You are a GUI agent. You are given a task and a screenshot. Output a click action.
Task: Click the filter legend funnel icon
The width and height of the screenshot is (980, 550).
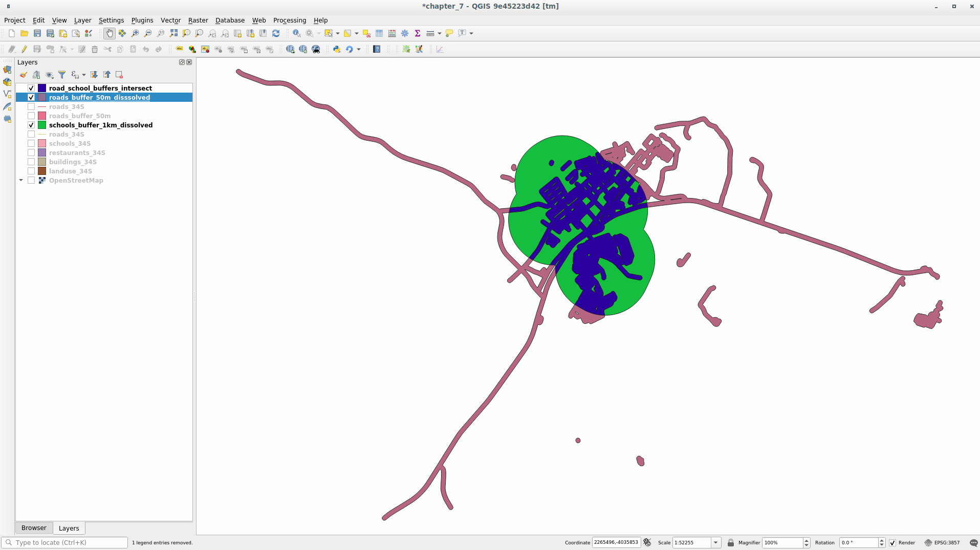coord(62,75)
